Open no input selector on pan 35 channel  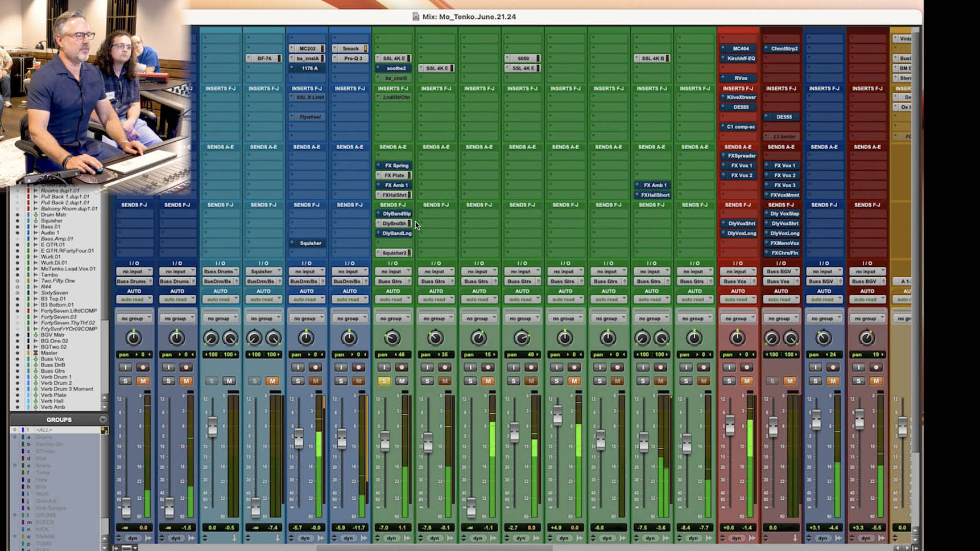[436, 272]
